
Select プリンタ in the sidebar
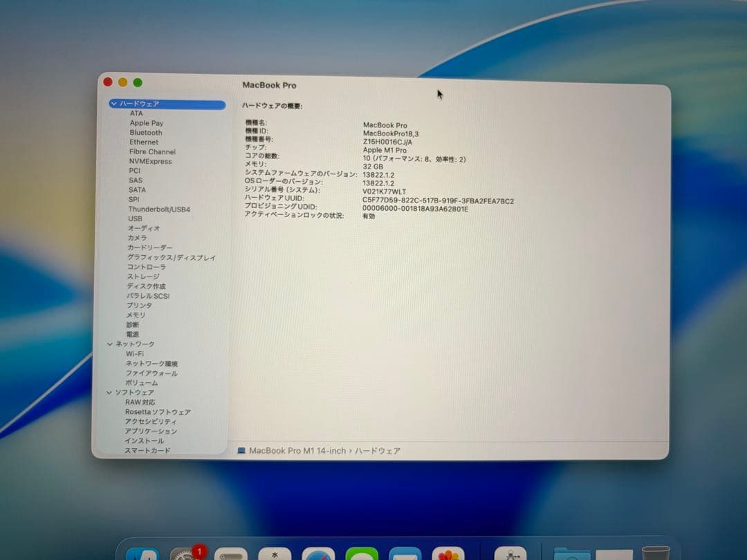(140, 306)
